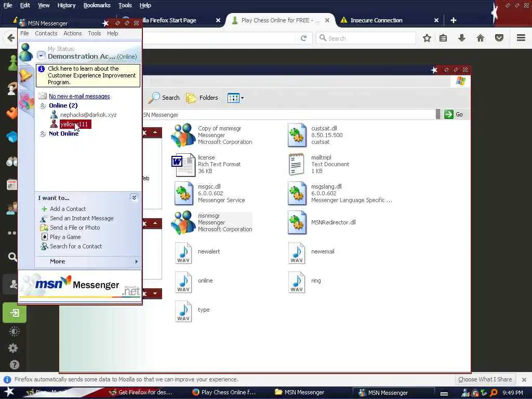The image size is (532, 399).
Task: Open the Messenger File menu
Action: click(x=24, y=33)
